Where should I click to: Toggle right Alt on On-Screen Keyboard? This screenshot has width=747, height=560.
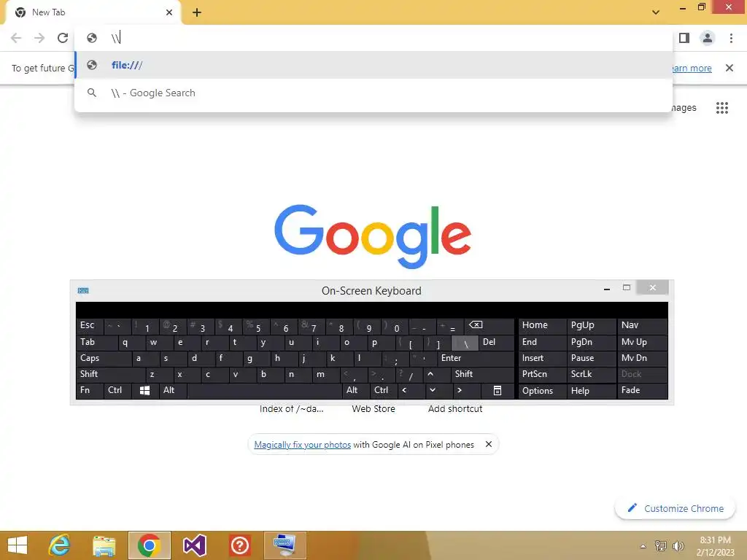(356, 391)
